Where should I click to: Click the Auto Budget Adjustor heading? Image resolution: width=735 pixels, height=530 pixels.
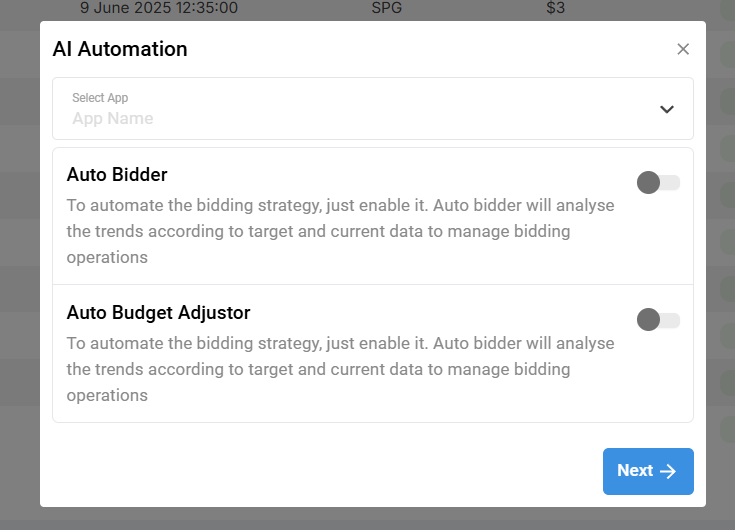(158, 313)
